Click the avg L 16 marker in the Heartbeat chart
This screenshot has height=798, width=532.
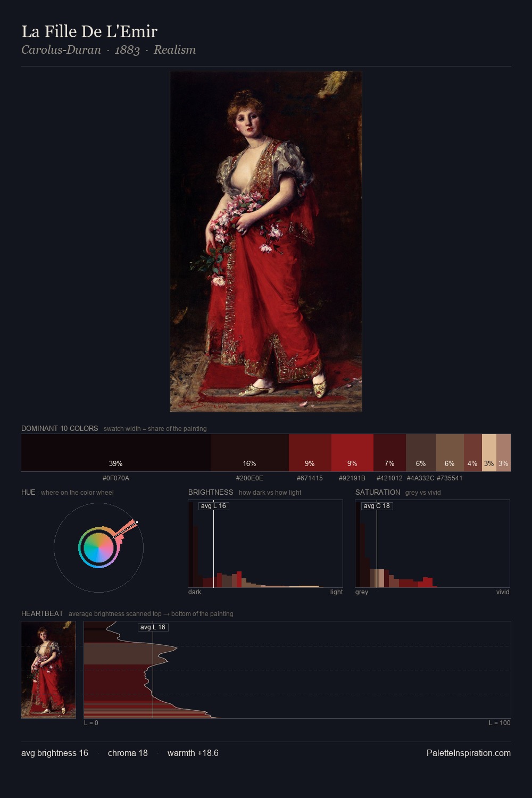tap(153, 627)
